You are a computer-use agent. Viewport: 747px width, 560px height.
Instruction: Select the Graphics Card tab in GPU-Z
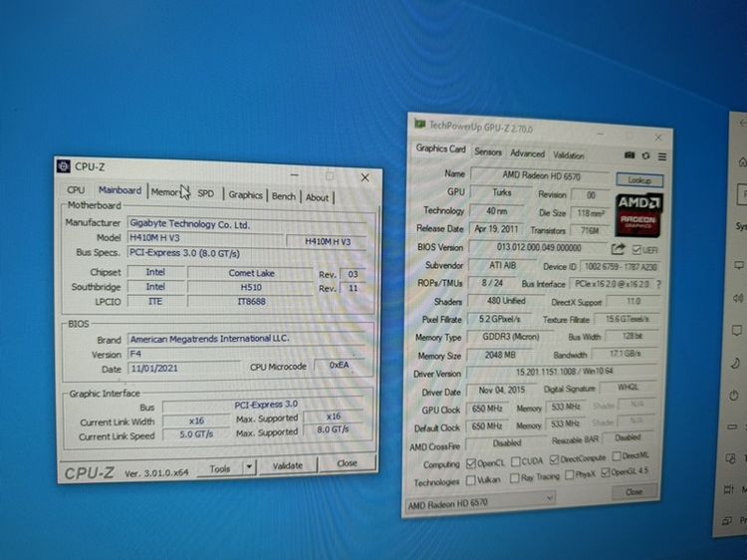click(440, 148)
